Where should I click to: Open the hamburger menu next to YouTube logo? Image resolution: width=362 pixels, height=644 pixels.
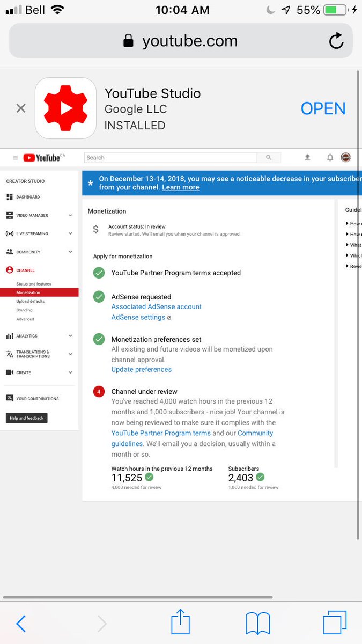tap(16, 158)
